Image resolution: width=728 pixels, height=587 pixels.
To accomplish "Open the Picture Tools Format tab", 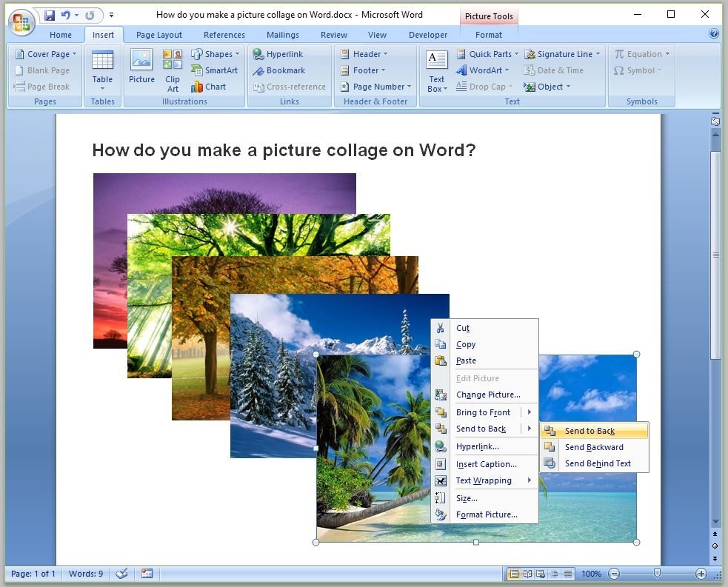I will (x=489, y=35).
